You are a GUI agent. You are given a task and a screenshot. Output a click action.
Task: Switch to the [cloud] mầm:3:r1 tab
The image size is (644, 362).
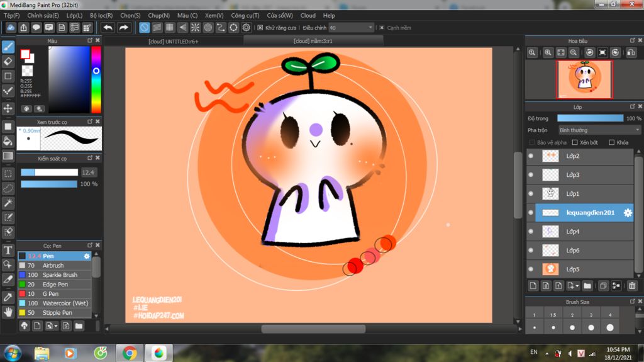pos(313,41)
